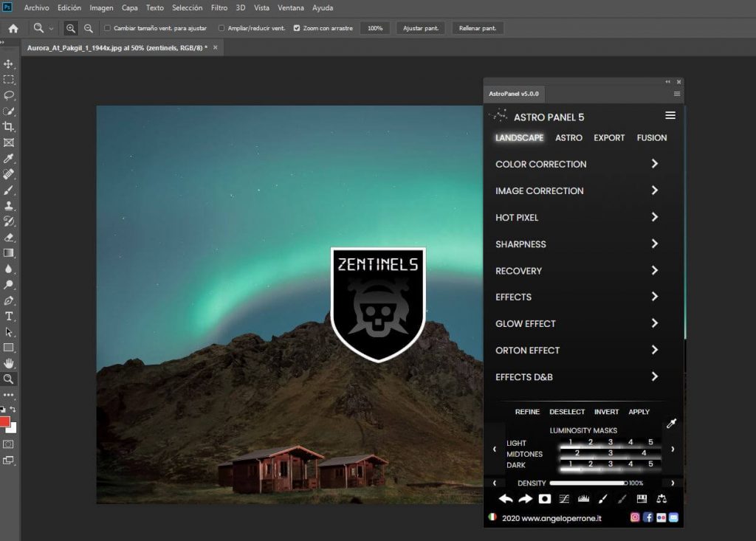Expand the ORTON EFFECT section
The image size is (756, 541).
tap(654, 350)
